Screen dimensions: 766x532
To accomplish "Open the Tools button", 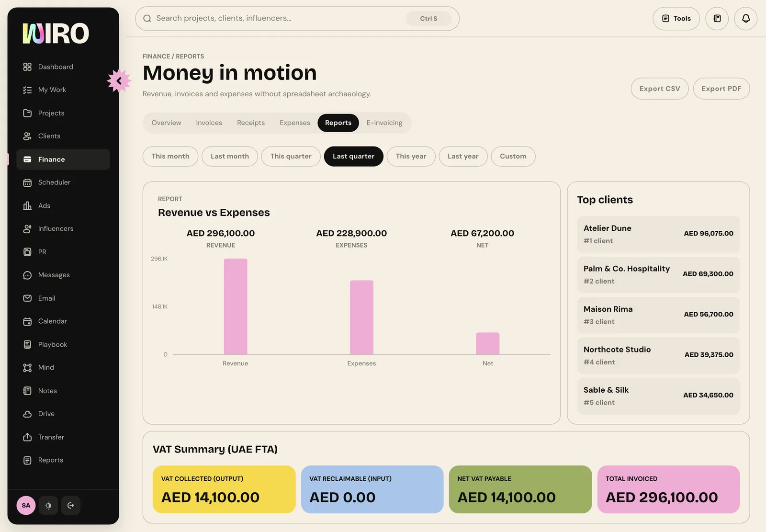I will [x=676, y=19].
